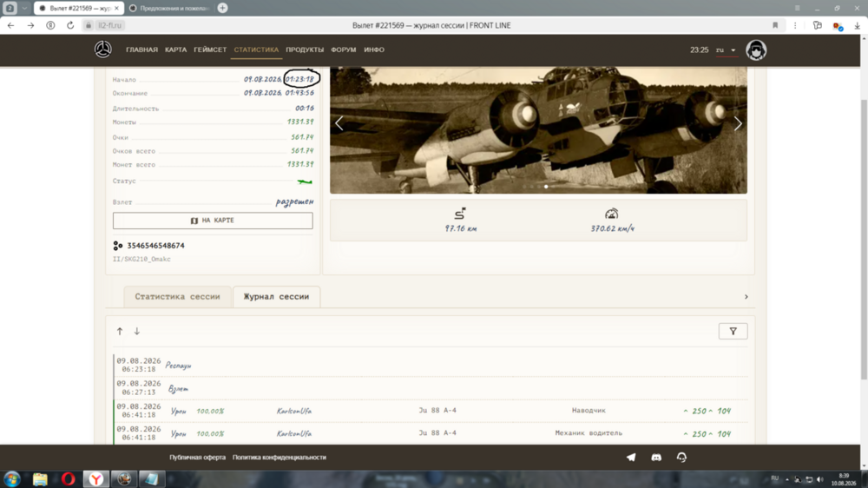Open squad 3546546548674 link
Viewport: 868px width, 488px height.
click(x=155, y=246)
